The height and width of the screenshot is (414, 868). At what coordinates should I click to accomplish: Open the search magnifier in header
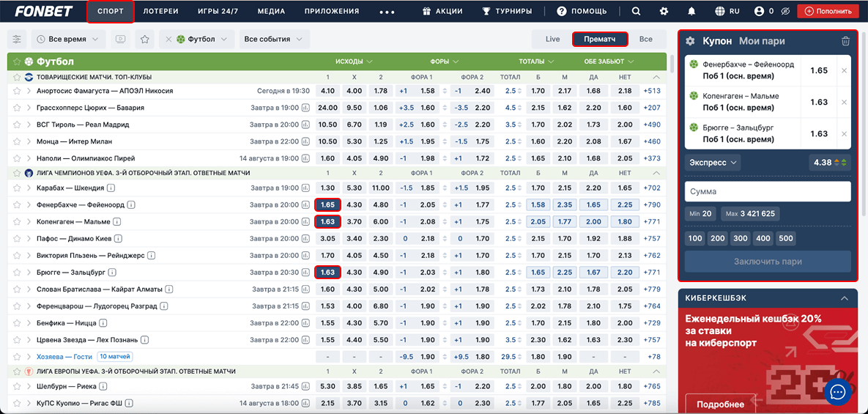[x=636, y=12]
